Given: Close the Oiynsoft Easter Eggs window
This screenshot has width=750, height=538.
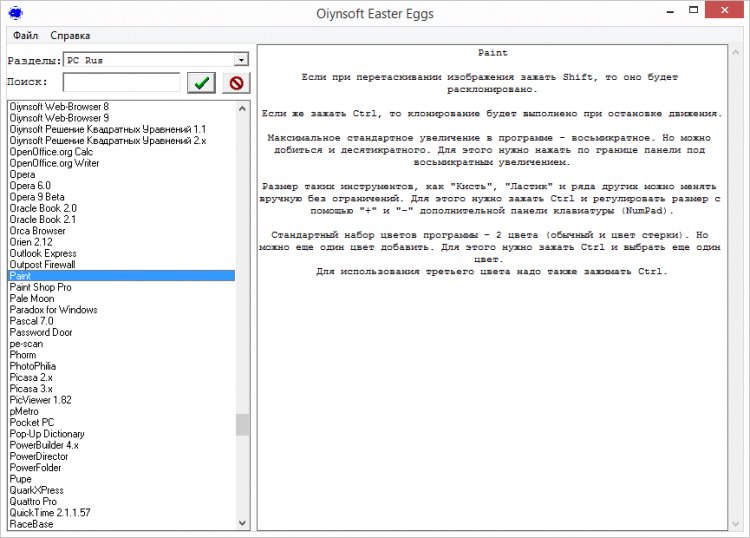Looking at the screenshot, I should click(725, 10).
